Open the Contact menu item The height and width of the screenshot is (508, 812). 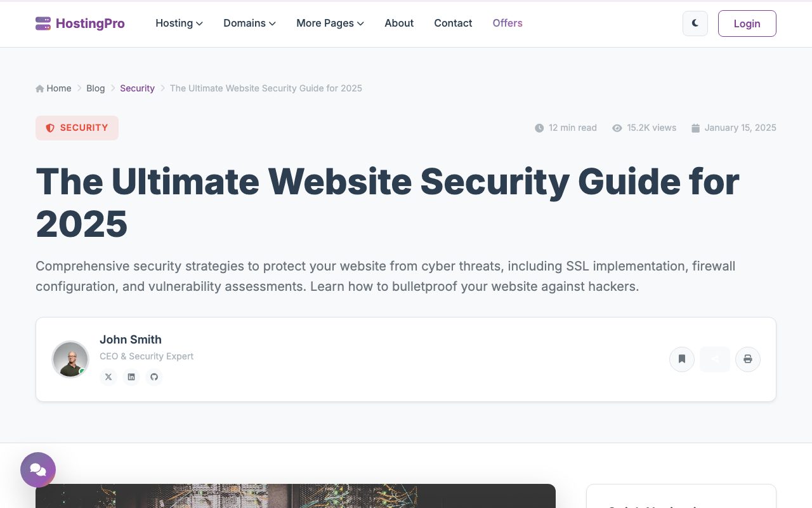pos(453,23)
